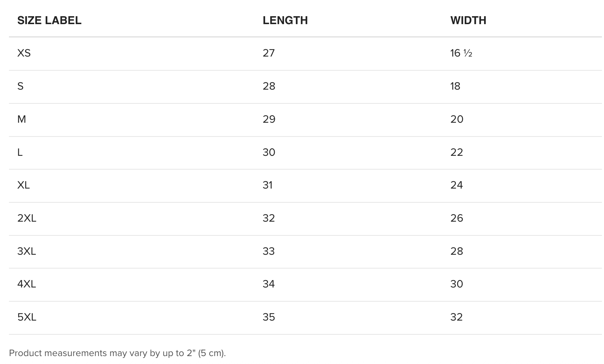
Task: Click the WIDTH column header
Action: (468, 20)
